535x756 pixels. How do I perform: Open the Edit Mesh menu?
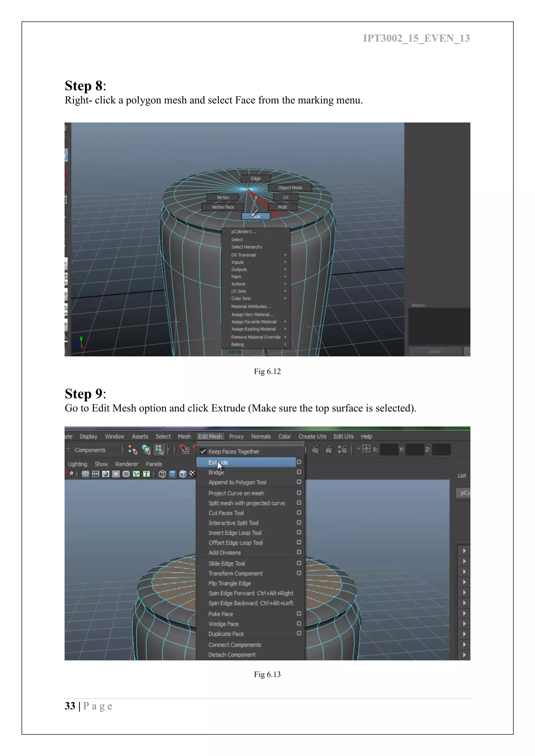[x=210, y=436]
